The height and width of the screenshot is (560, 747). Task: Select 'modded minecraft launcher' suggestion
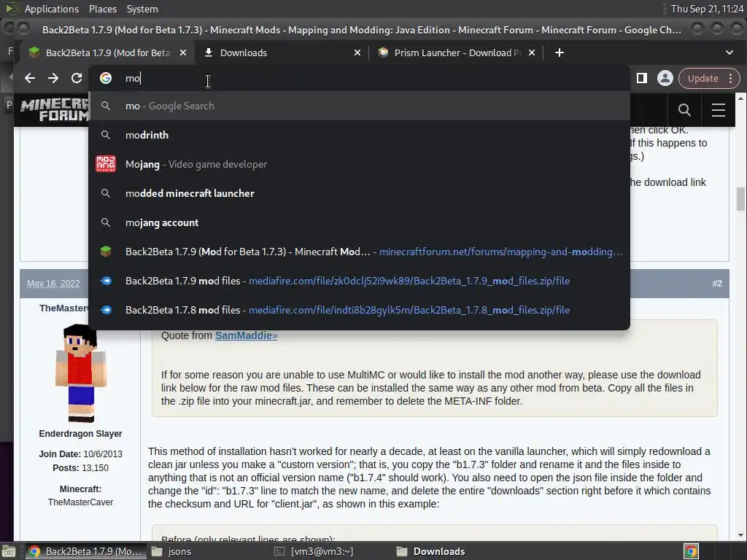(359, 193)
